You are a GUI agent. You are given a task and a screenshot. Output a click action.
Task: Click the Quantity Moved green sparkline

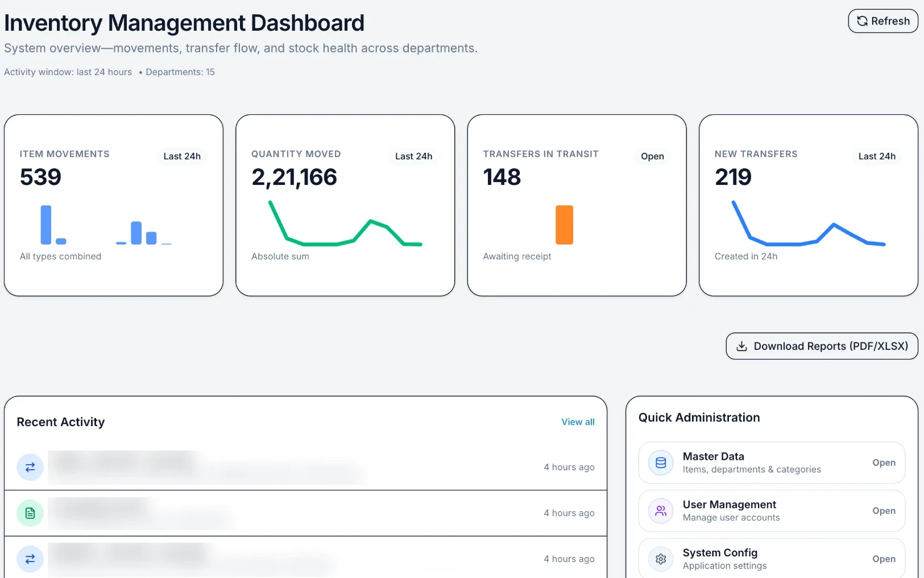point(345,224)
